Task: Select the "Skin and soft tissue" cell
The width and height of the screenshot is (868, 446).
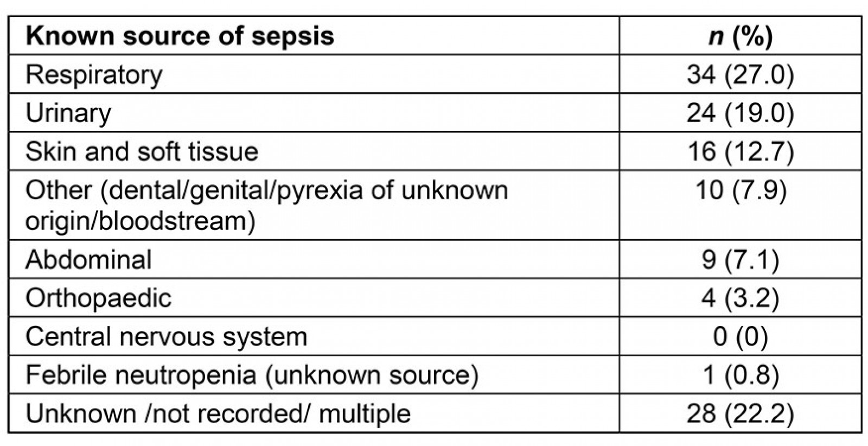Action: tap(142, 151)
